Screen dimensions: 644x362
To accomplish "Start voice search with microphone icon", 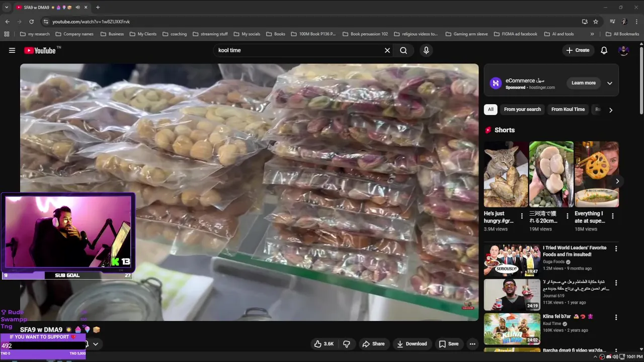I will (426, 50).
